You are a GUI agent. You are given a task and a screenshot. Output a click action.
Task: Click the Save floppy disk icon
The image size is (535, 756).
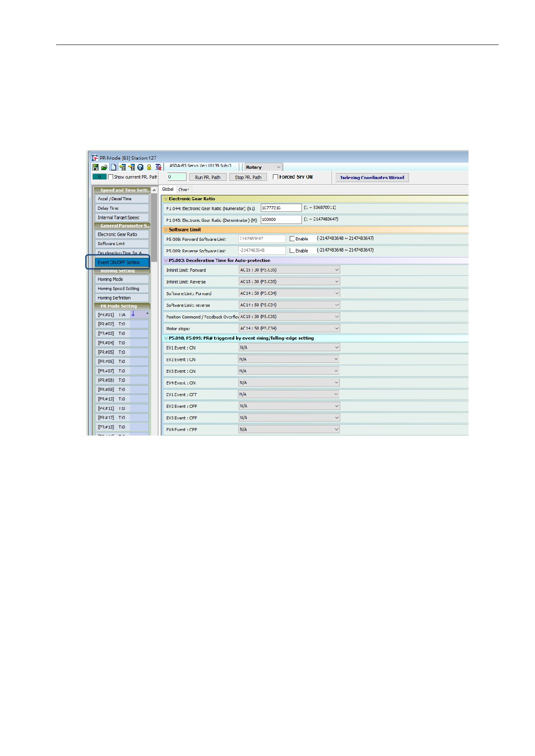95,167
